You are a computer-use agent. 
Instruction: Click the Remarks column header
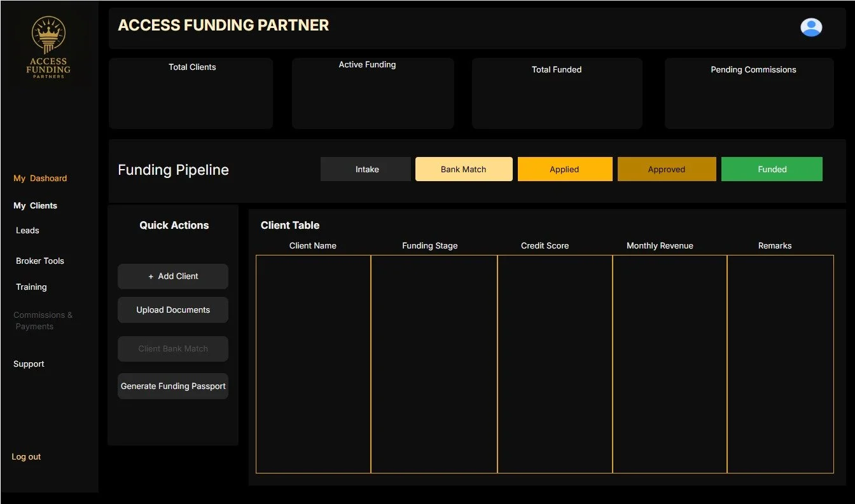(775, 246)
